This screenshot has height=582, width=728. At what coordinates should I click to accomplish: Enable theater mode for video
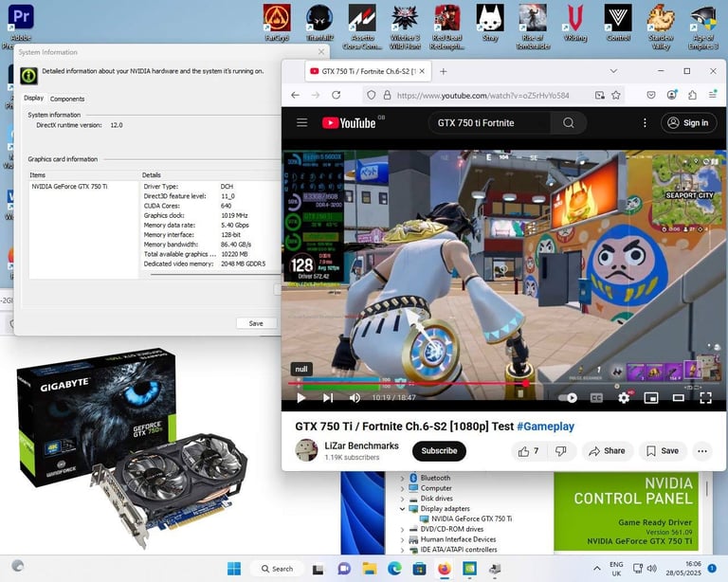[x=679, y=398]
